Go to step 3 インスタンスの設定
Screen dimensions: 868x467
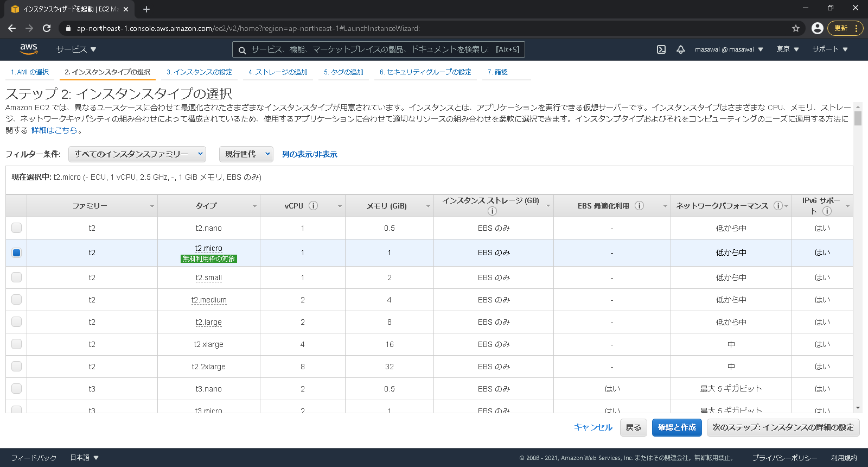[199, 72]
